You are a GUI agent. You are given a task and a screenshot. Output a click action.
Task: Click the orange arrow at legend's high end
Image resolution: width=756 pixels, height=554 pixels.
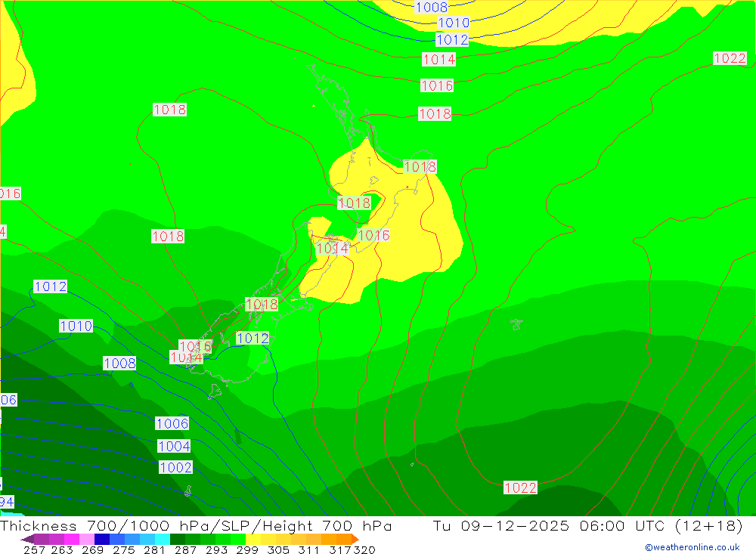pyautogui.click(x=355, y=539)
